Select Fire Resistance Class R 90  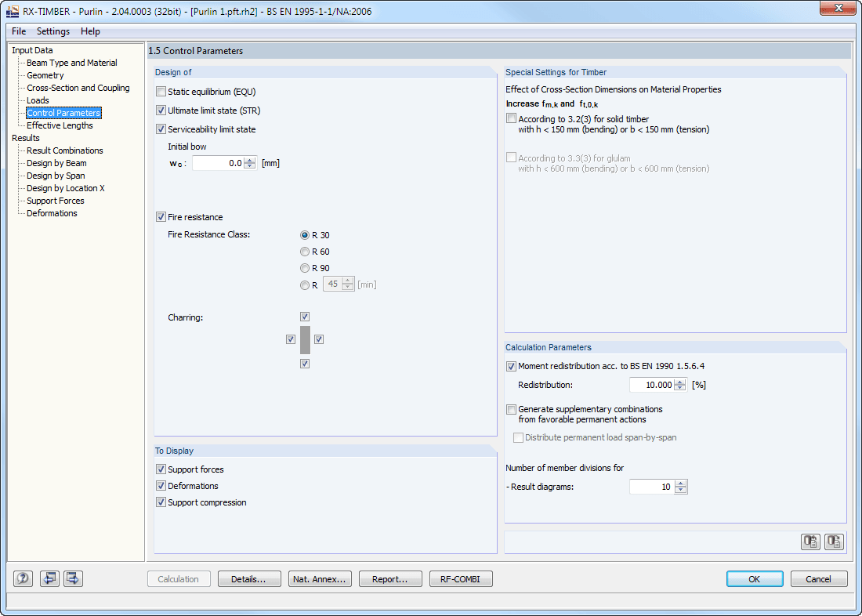click(304, 267)
